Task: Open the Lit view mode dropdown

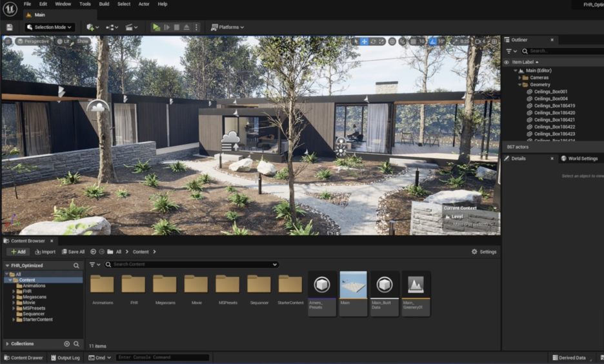Action: [63, 41]
